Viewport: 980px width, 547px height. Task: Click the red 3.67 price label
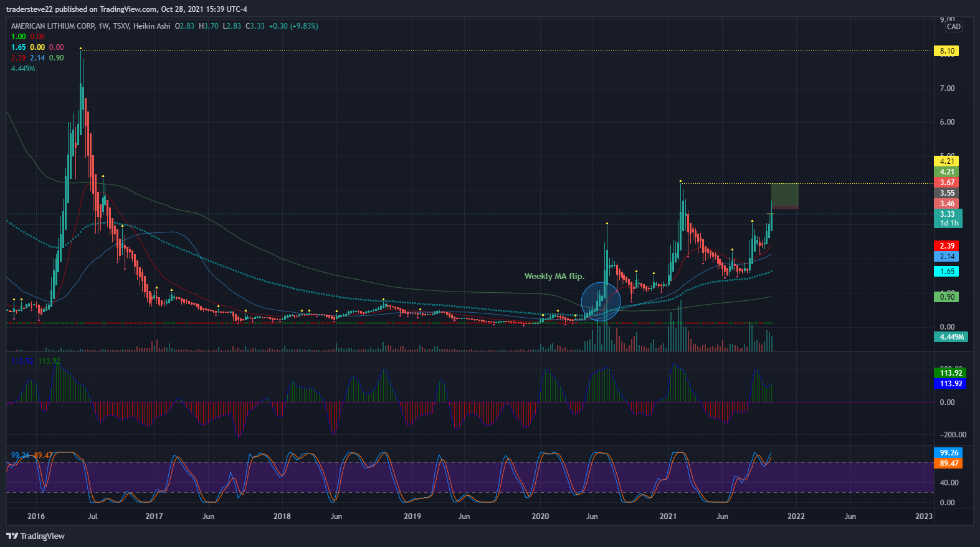[946, 183]
